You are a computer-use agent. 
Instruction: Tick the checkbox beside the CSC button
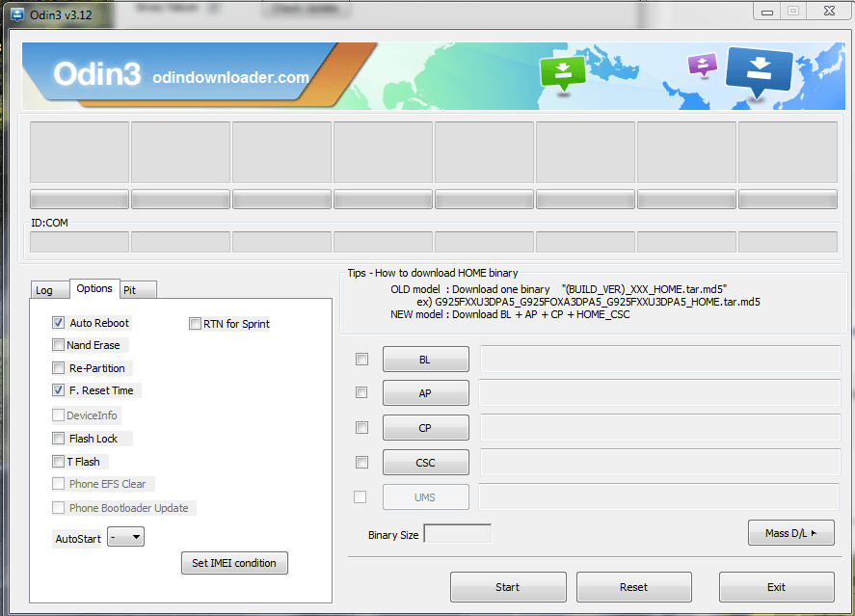point(362,463)
